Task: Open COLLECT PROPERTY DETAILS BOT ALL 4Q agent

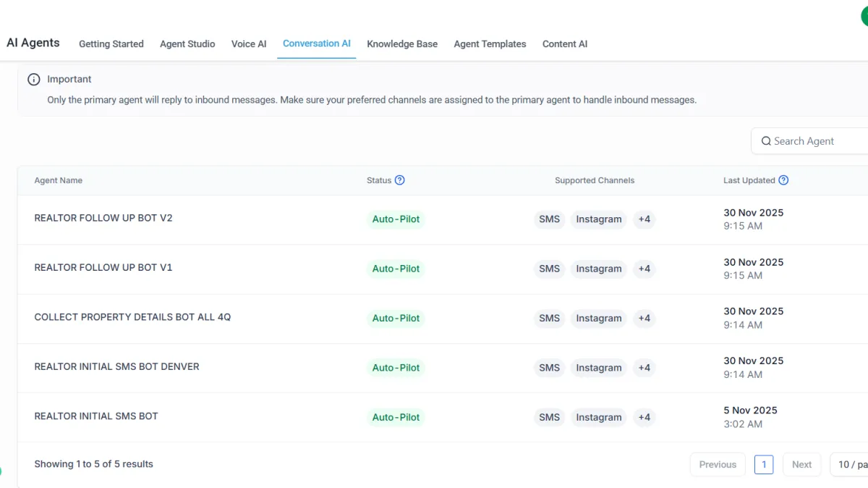Action: coord(132,317)
